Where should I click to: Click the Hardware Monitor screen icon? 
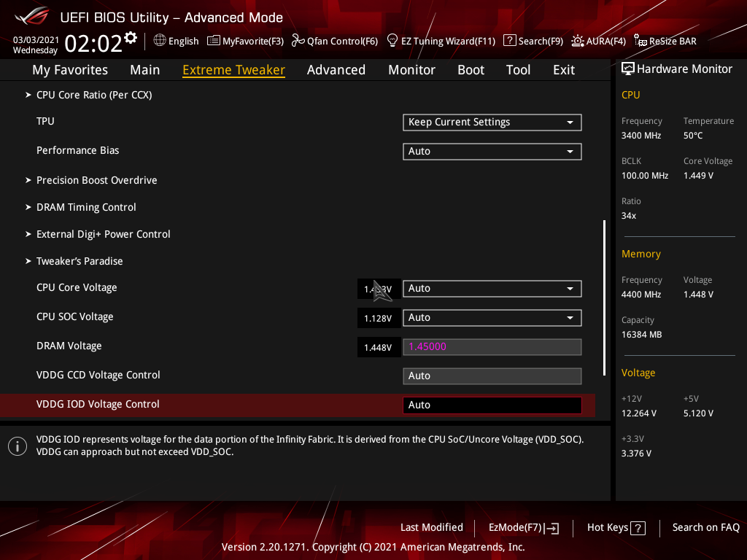point(628,69)
